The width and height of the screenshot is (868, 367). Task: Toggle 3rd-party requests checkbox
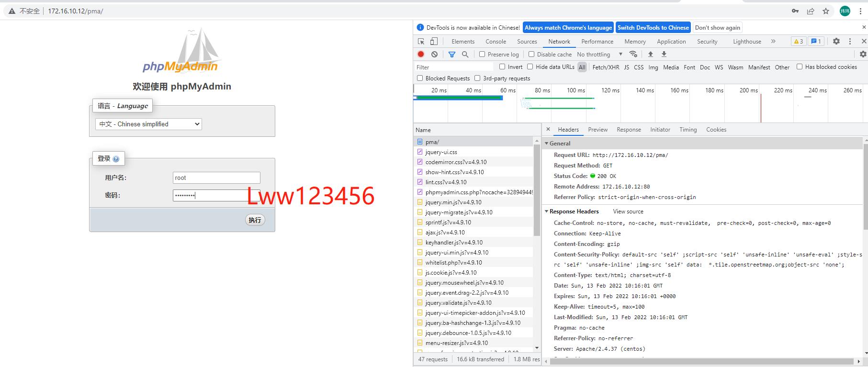pyautogui.click(x=477, y=78)
